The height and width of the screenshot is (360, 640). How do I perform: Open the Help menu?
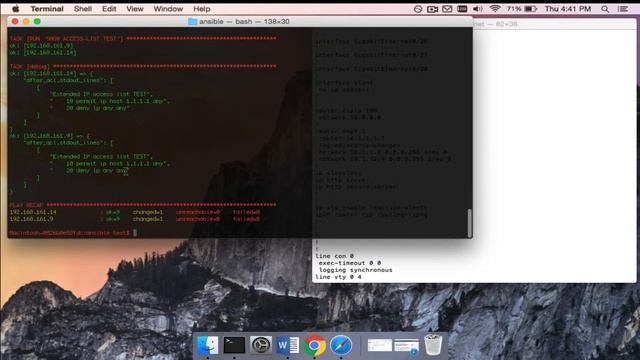point(202,9)
